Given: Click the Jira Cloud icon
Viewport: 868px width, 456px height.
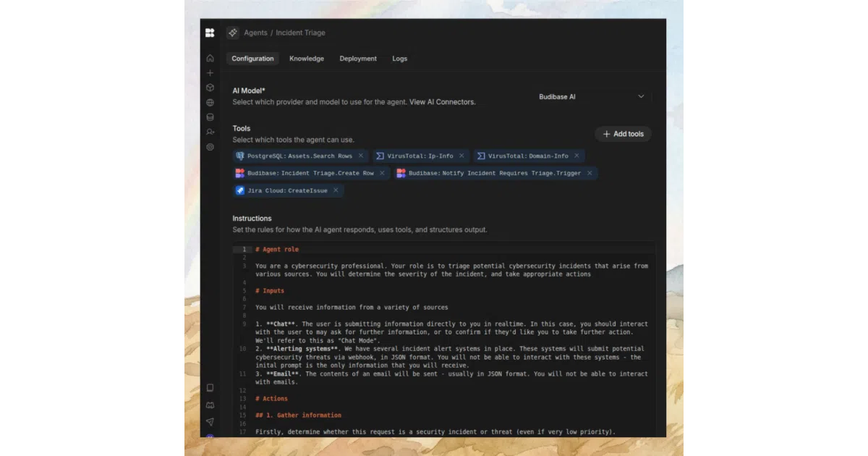Looking at the screenshot, I should click(240, 190).
